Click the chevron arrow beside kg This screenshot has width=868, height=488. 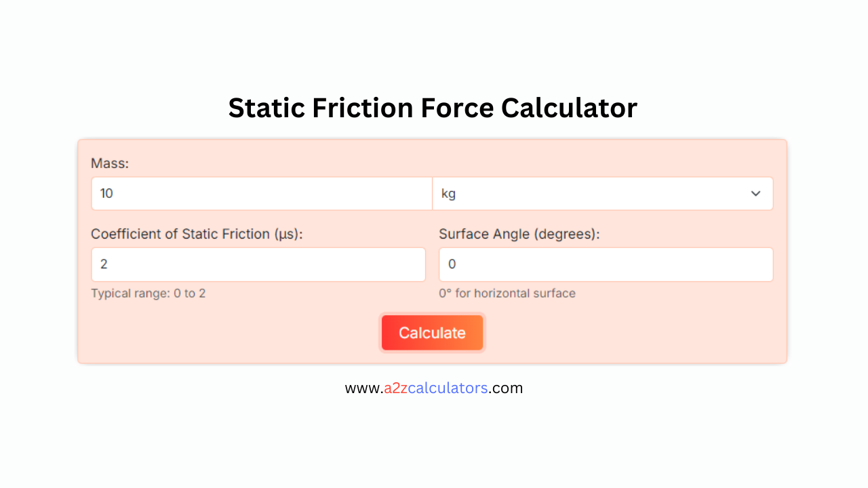pyautogui.click(x=755, y=193)
